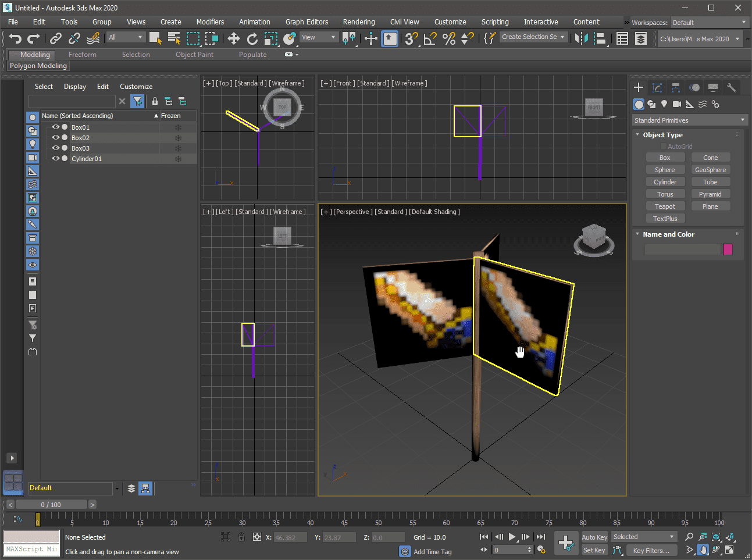Screen dimensions: 752x560
Task: Click the TextPlus primitive button
Action: point(665,219)
